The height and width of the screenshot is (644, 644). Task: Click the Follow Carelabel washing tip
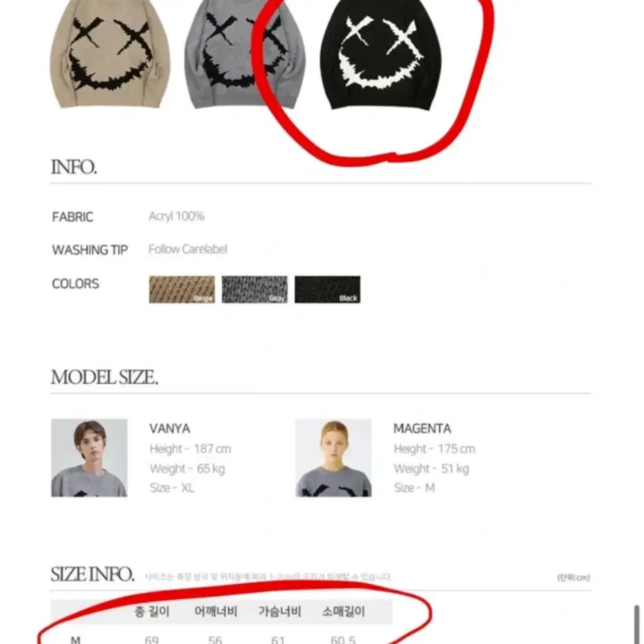pyautogui.click(x=188, y=249)
